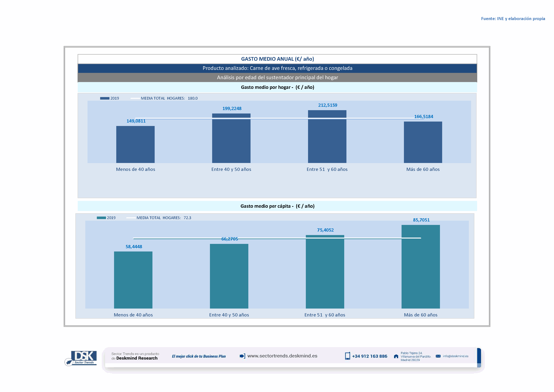Click the mobile phone icon in footer
Viewport: 554px width, 392px height.
pos(347,356)
